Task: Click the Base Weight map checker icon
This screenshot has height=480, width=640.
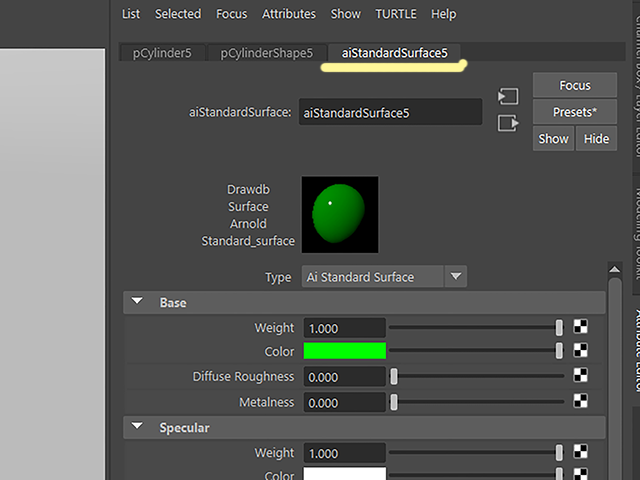Action: click(x=580, y=327)
